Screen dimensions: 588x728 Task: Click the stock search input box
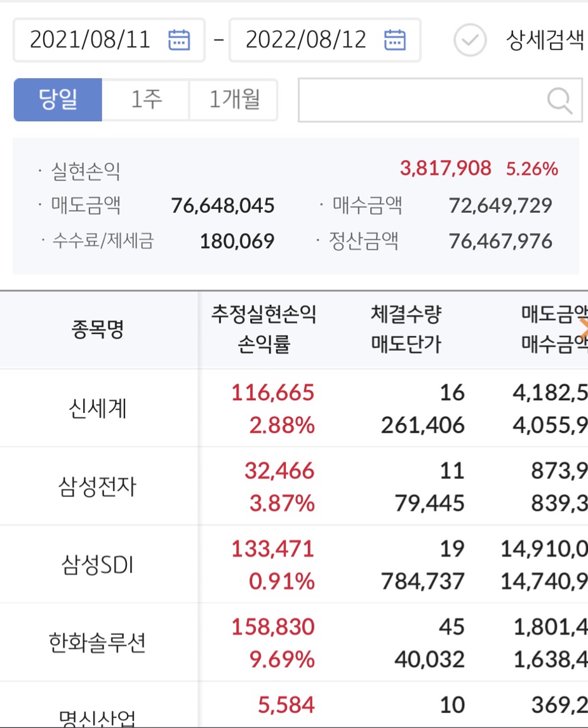click(419, 100)
